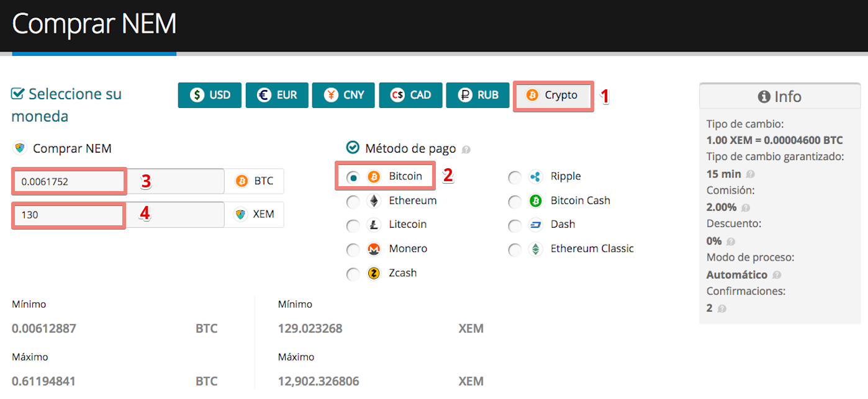Select the Ethereum radio button

pos(353,202)
